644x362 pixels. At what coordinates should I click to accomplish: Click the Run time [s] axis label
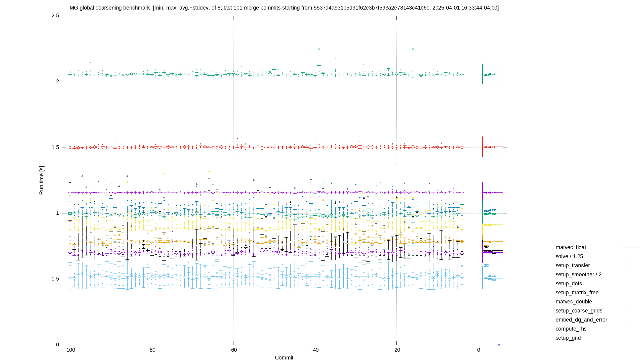click(42, 180)
